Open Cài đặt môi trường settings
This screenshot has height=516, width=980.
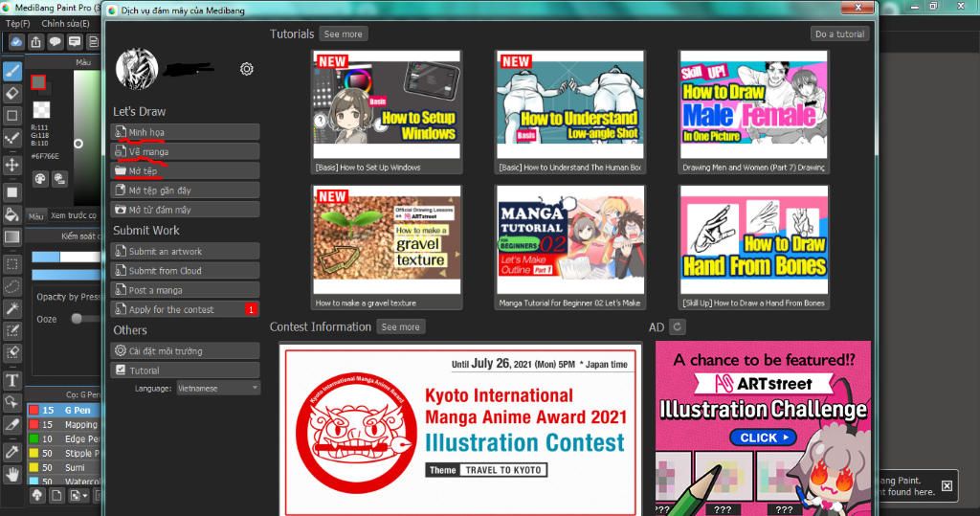pos(186,351)
